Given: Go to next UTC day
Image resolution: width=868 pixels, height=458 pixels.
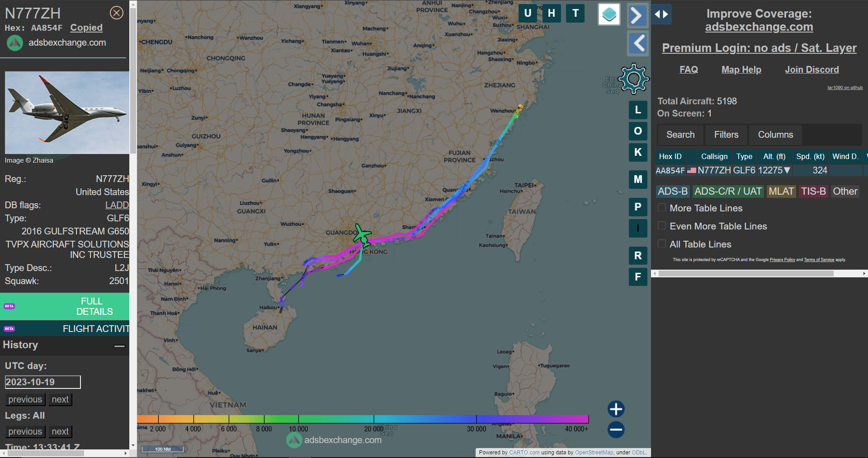Looking at the screenshot, I should [x=60, y=399].
